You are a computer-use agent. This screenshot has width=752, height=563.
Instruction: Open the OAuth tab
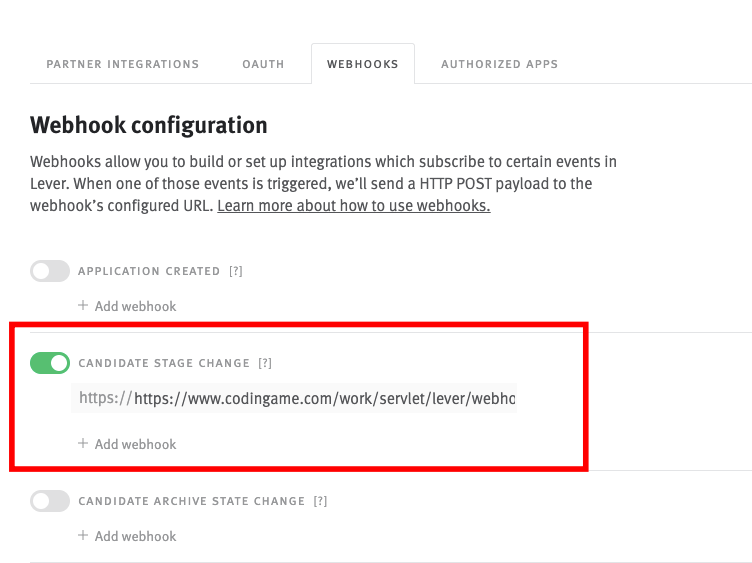263,64
